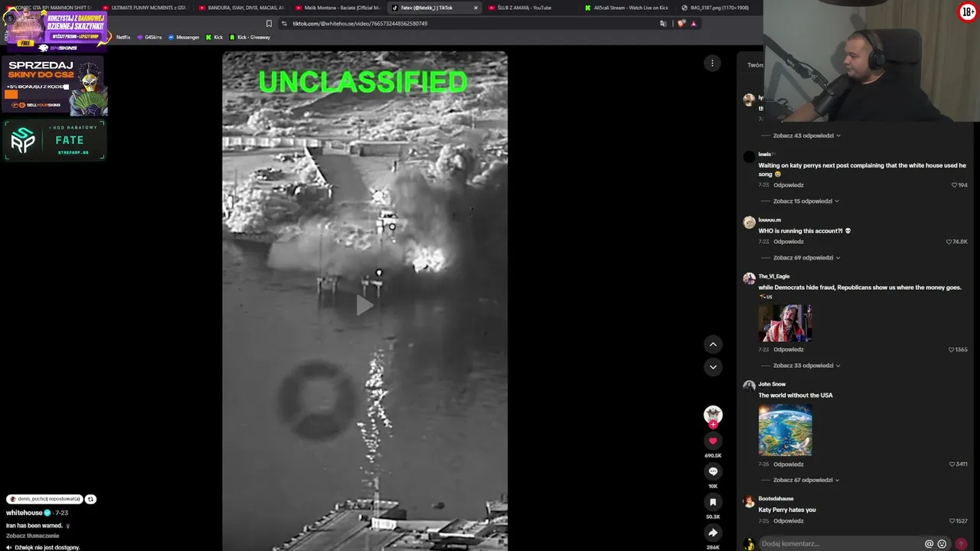Image resolution: width=980 pixels, height=551 pixels.
Task: Reply to The_VI_Eagle's comment
Action: pos(788,350)
